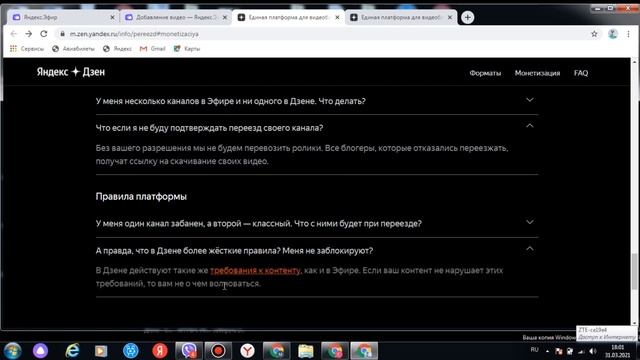
Task: Click the site lock icon in address bar
Action: pyautogui.click(x=62, y=34)
